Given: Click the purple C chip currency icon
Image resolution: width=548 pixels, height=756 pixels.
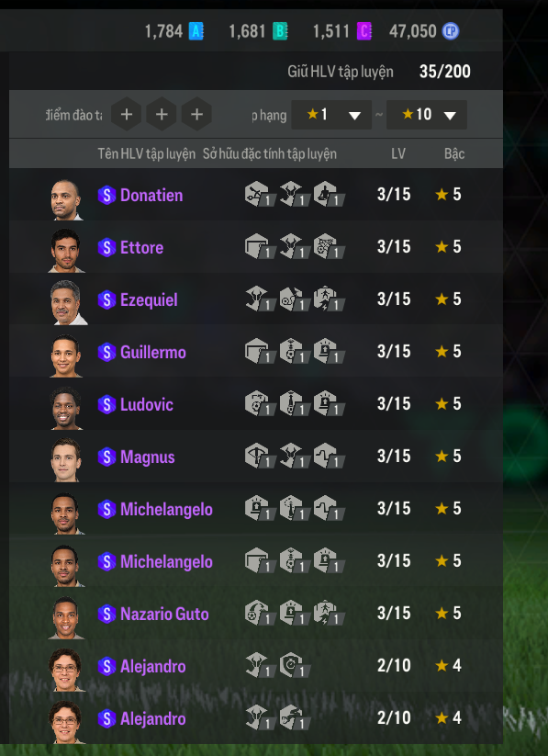Looking at the screenshot, I should tap(363, 32).
